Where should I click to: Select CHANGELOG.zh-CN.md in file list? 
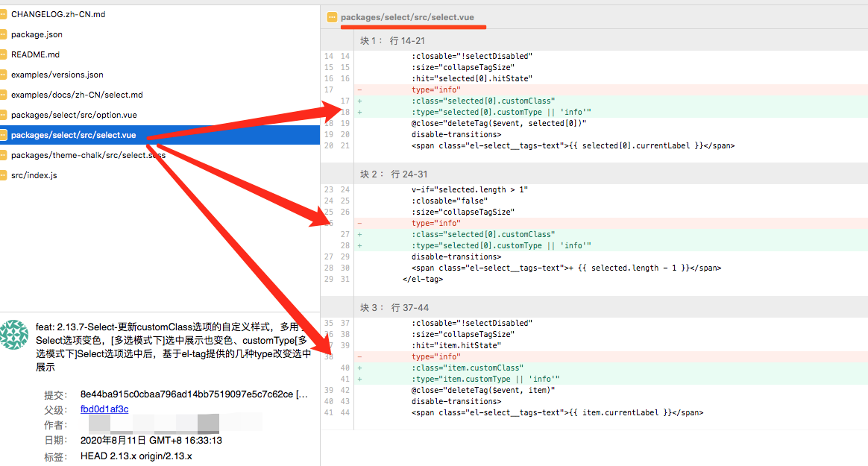pyautogui.click(x=58, y=14)
